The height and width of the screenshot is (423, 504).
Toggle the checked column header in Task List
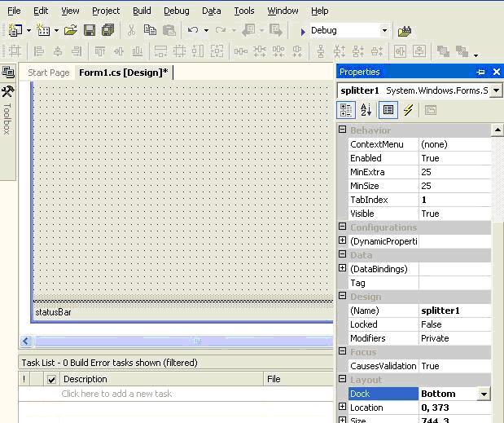tap(51, 379)
